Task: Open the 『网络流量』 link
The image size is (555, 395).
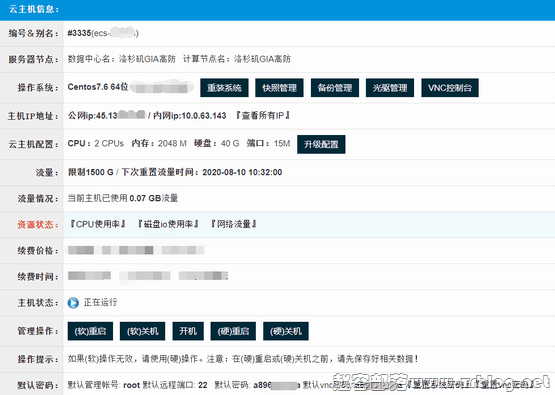Action: pyautogui.click(x=234, y=224)
